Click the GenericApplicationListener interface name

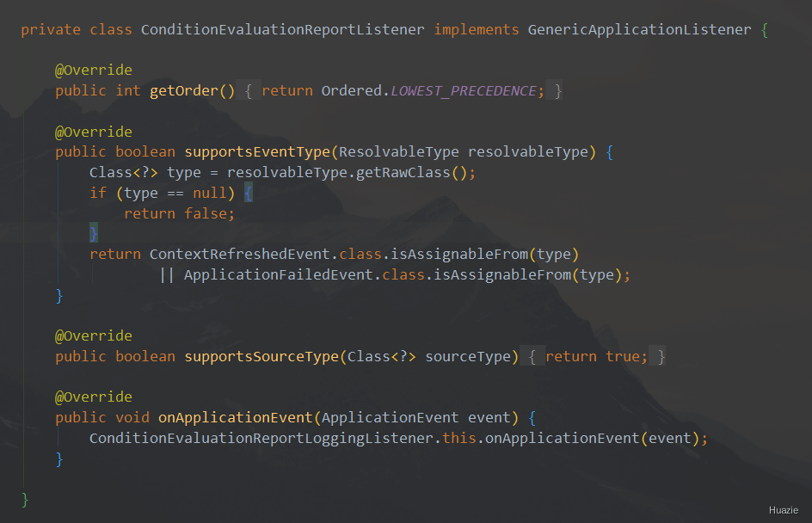pos(640,29)
